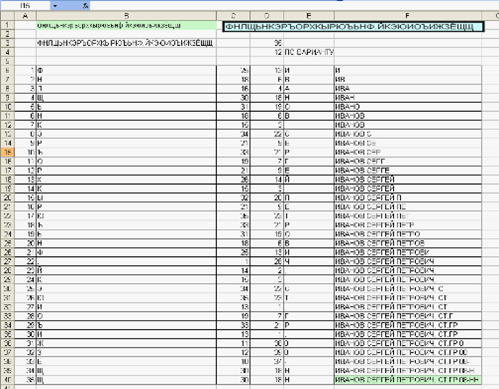Click cell 'ИВА' in column F
The width and height of the screenshot is (499, 389).
[x=408, y=89]
